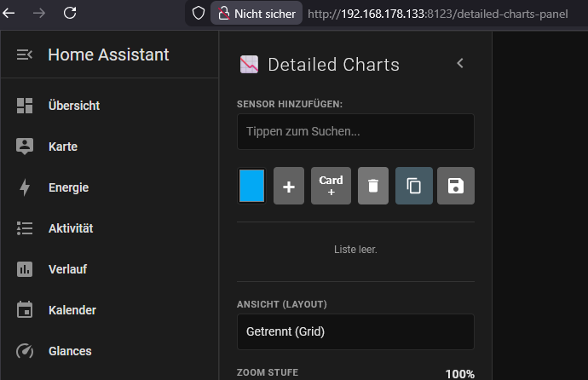Reload the page in browser

point(70,13)
